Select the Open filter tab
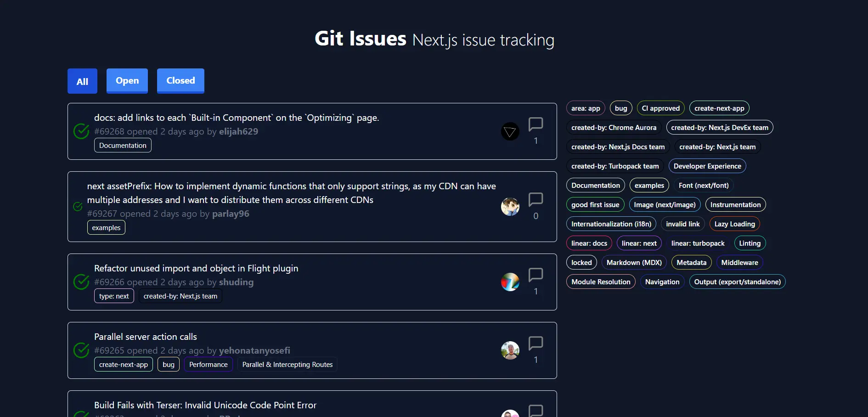Viewport: 868px width, 417px height. pyautogui.click(x=127, y=81)
